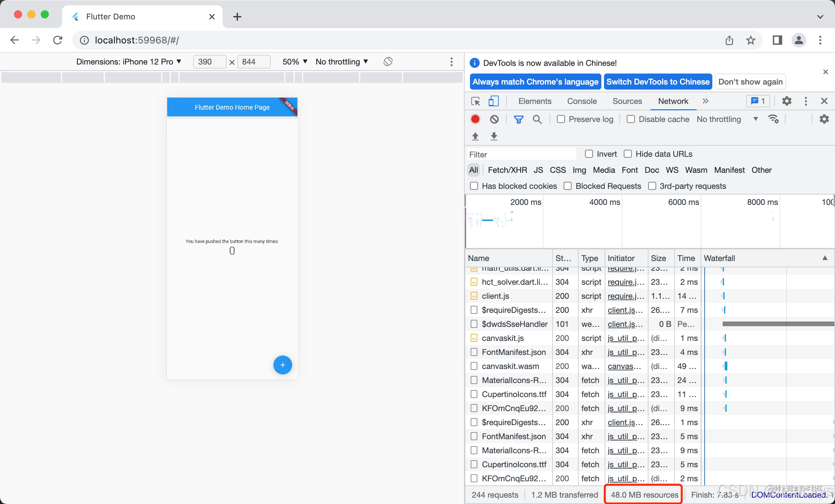Rotate the device orientation
Image resolution: width=835 pixels, height=504 pixels.
[388, 61]
